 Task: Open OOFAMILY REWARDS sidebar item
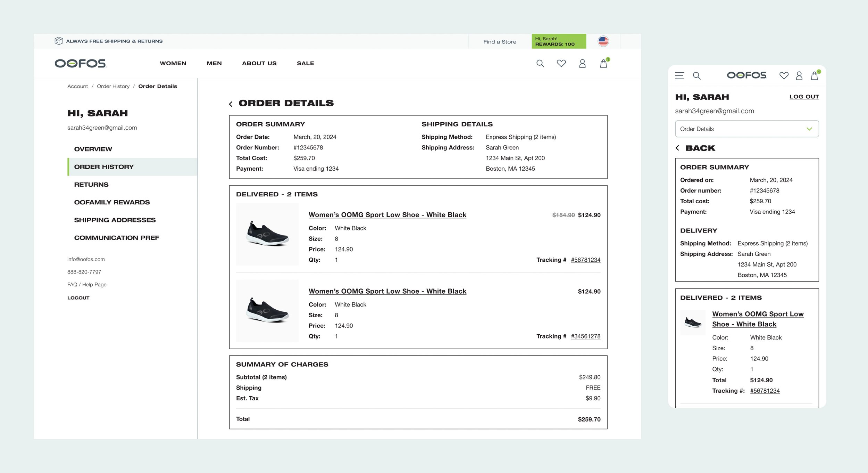tap(112, 202)
